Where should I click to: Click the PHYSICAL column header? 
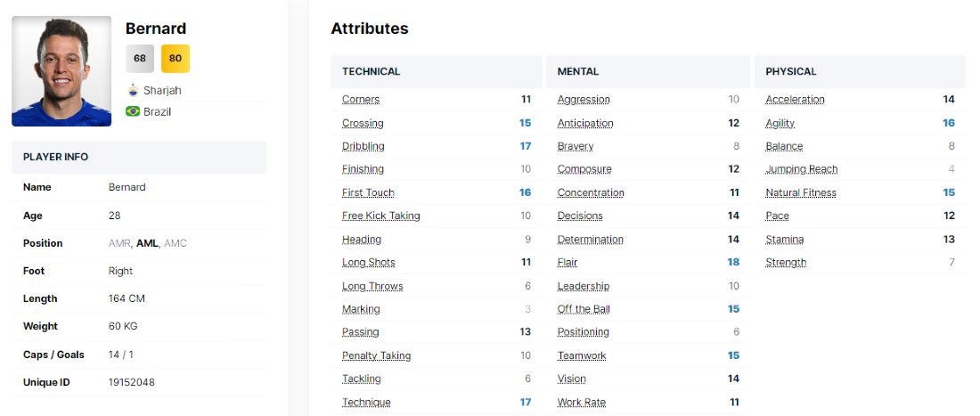point(790,71)
